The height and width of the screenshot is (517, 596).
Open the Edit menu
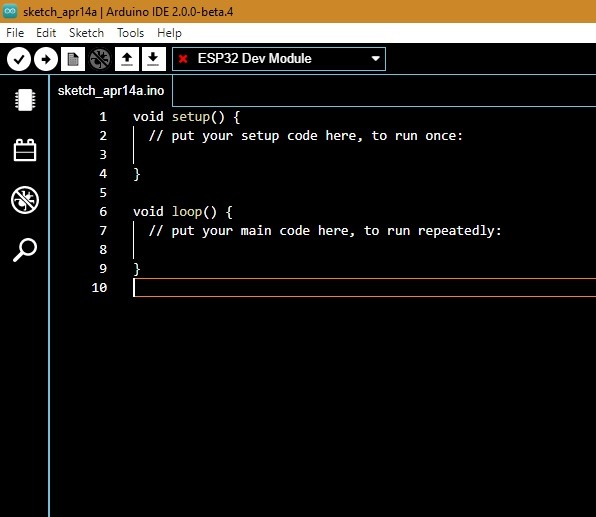click(x=46, y=33)
